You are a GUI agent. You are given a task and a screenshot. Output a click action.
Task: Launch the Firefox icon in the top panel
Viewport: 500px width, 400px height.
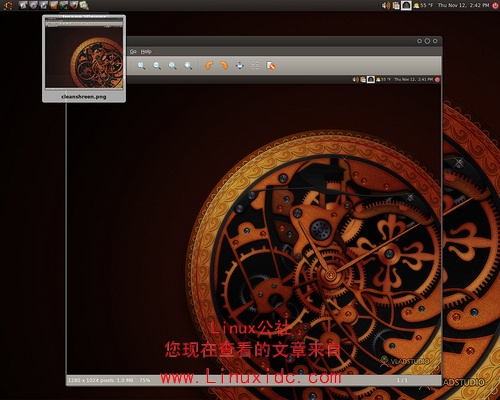tap(74, 5)
